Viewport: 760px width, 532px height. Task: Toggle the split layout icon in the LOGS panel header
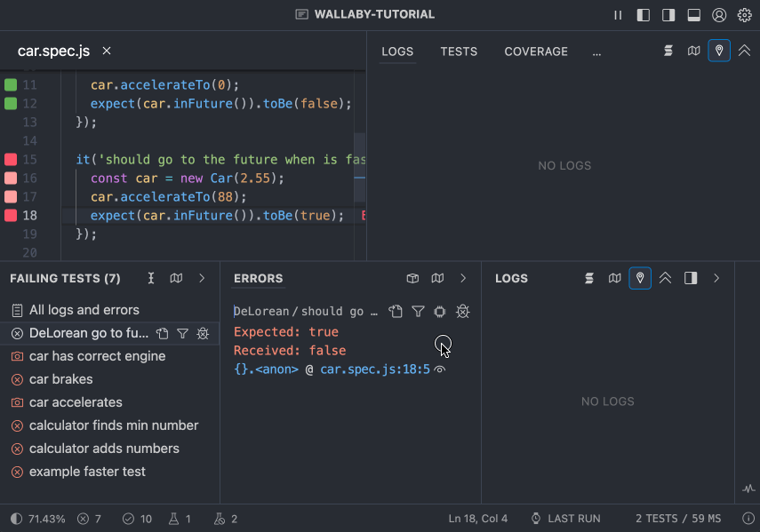click(691, 278)
